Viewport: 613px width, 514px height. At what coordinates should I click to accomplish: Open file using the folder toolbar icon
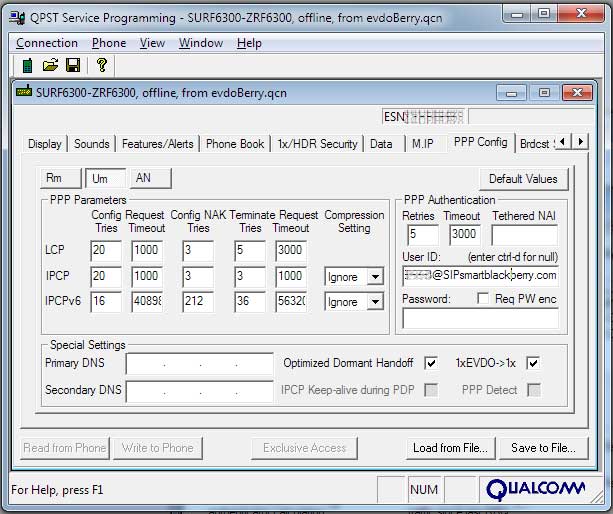click(x=50, y=65)
